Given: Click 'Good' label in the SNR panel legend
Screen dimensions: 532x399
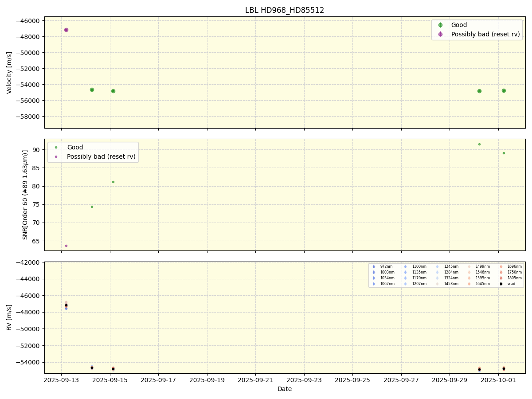Looking at the screenshot, I should point(75,147).
